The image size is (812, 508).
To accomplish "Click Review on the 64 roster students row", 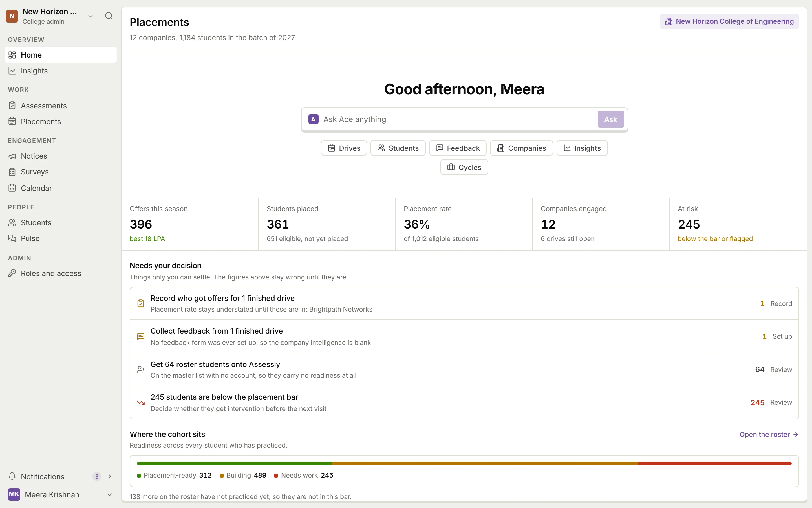I will click(781, 369).
